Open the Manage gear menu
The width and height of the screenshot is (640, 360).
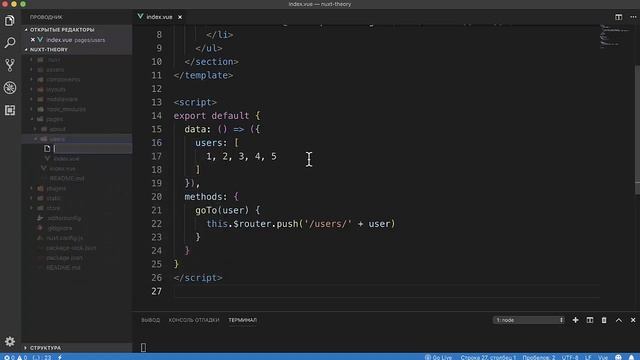coord(10,341)
